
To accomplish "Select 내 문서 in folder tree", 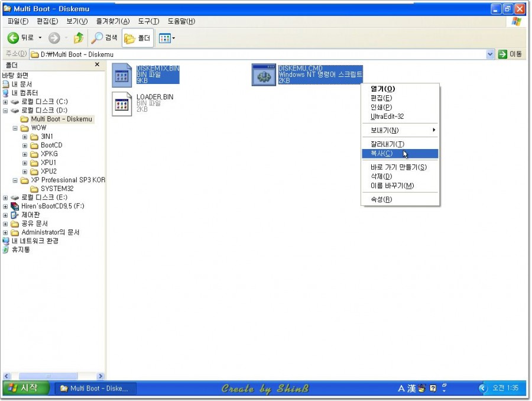I will [x=22, y=84].
